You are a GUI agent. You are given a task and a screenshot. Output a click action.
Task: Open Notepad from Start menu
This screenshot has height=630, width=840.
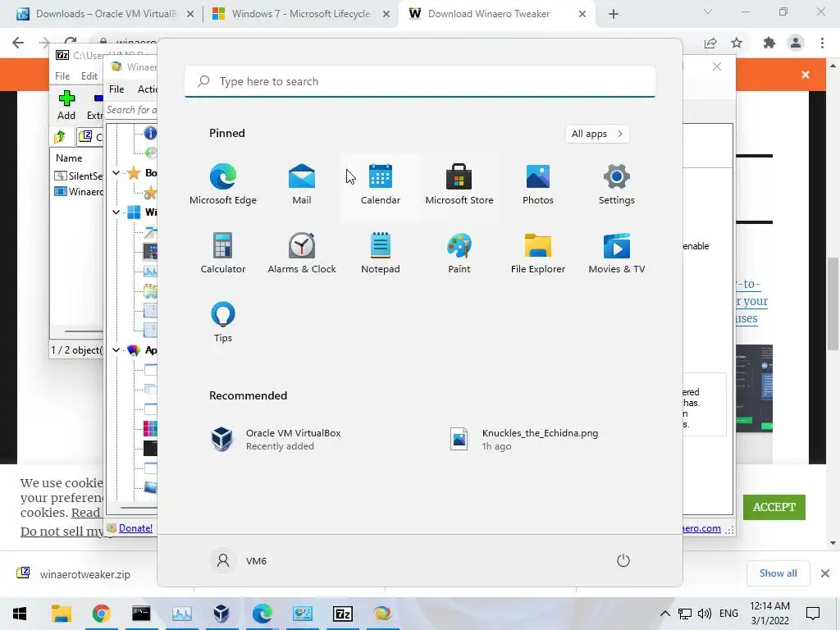(381, 253)
